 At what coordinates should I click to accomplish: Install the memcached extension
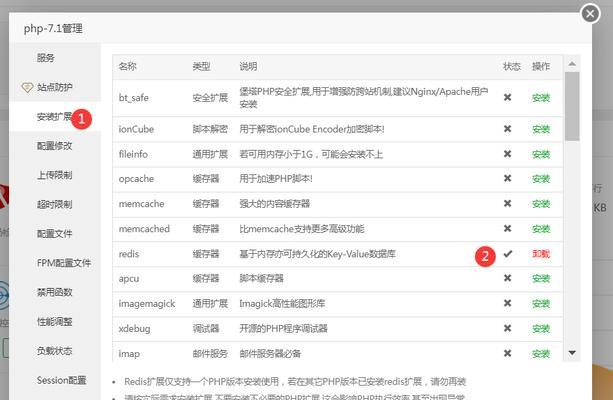tap(541, 229)
